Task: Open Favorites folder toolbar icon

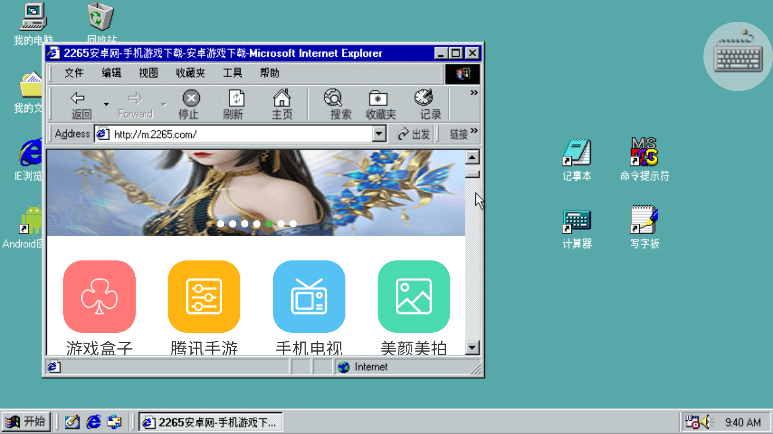Action: tap(379, 99)
